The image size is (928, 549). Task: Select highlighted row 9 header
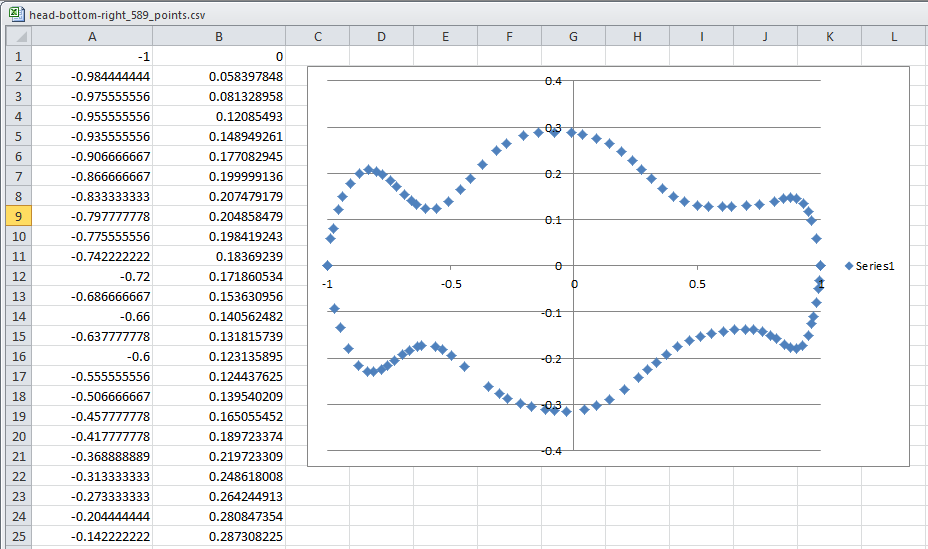pyautogui.click(x=19, y=216)
